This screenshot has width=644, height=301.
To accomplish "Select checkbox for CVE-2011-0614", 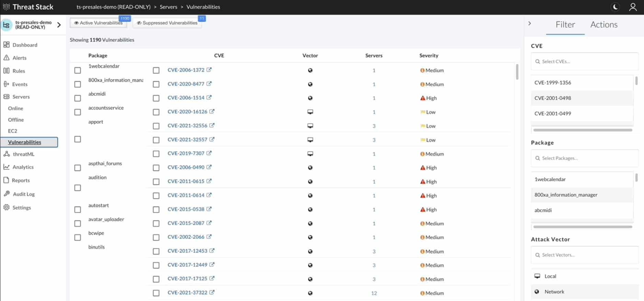I will [x=156, y=196].
